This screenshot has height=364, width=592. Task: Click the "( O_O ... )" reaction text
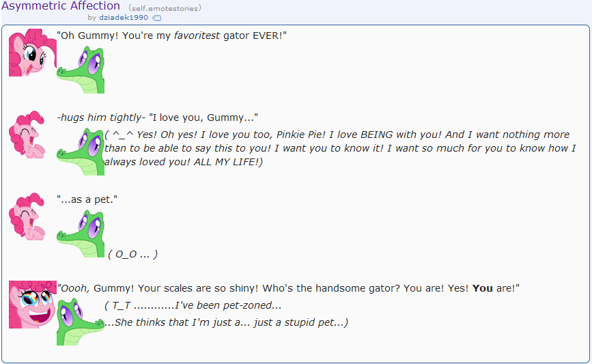click(132, 254)
